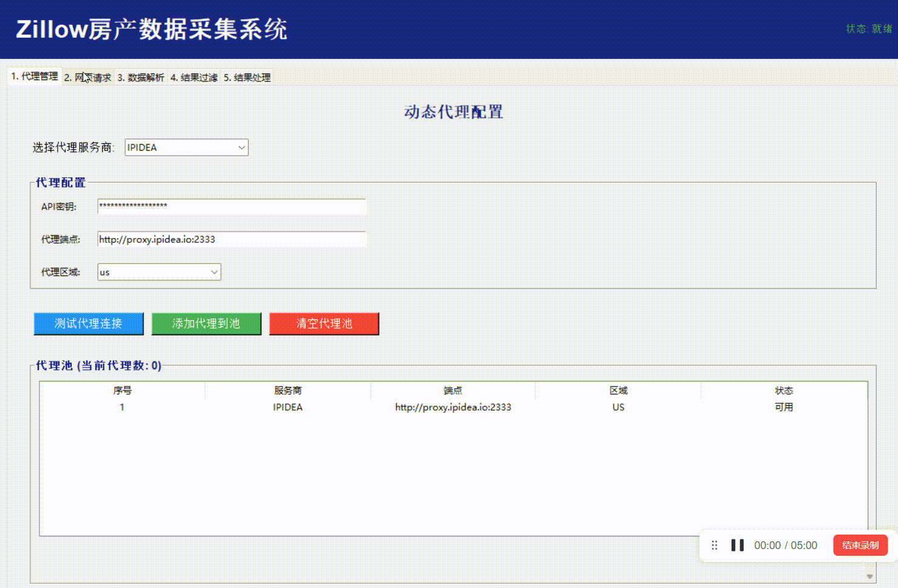Click the API密钥 input field
This screenshot has width=898, height=588.
pyautogui.click(x=231, y=207)
